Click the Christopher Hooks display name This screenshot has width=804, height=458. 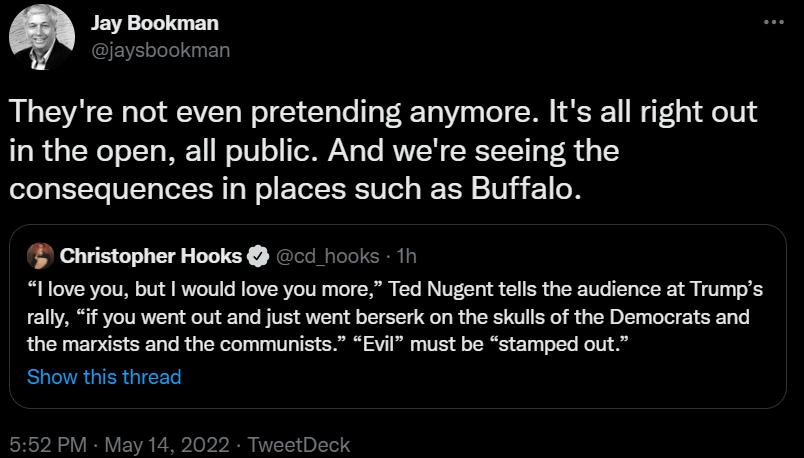(x=150, y=256)
